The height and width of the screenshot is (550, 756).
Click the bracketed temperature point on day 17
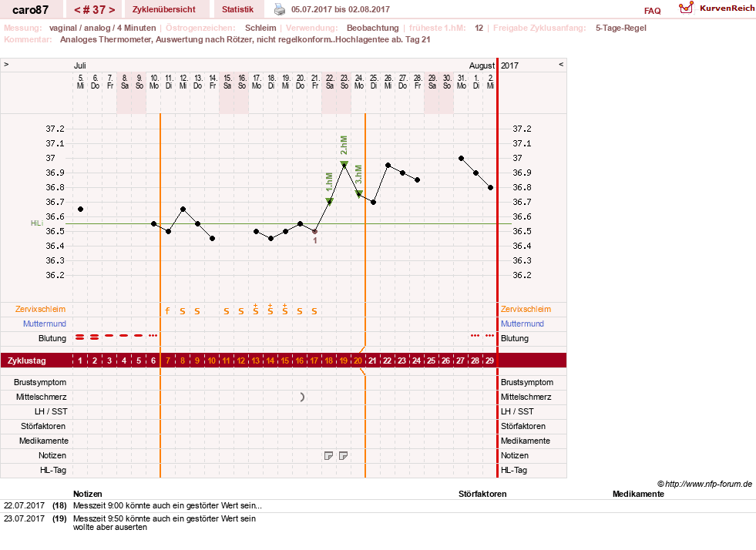315,231
